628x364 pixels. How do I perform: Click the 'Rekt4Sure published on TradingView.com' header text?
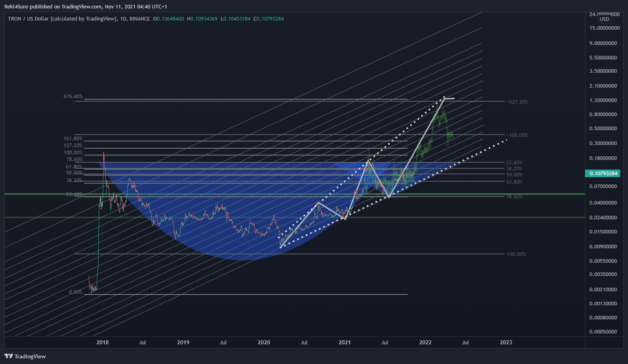pyautogui.click(x=53, y=6)
